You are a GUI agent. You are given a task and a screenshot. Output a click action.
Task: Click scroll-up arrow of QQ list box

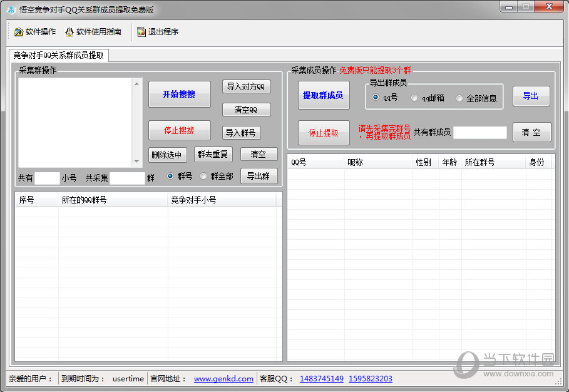tap(137, 84)
